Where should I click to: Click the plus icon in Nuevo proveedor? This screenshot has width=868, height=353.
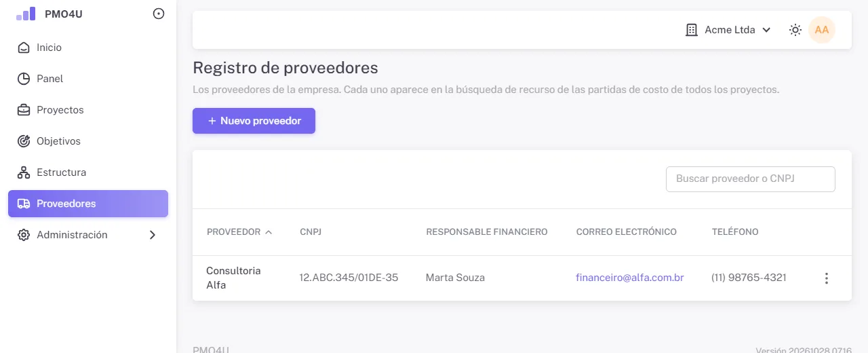(x=212, y=121)
